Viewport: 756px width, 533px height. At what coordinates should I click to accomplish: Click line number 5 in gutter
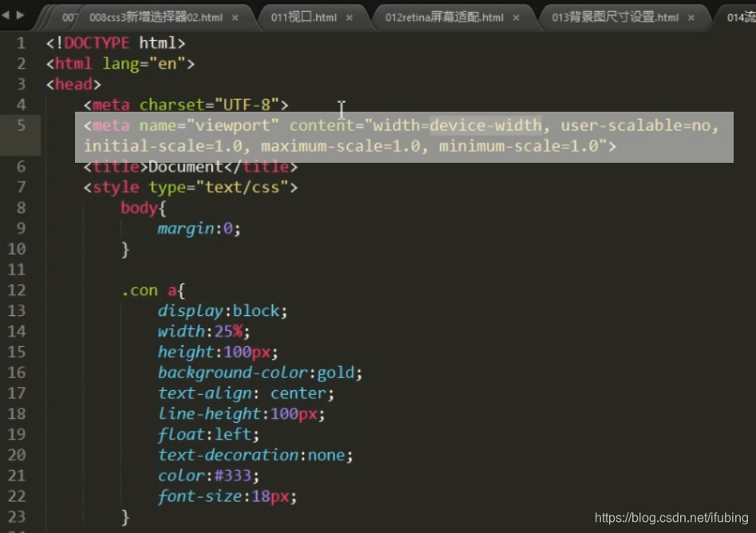21,126
